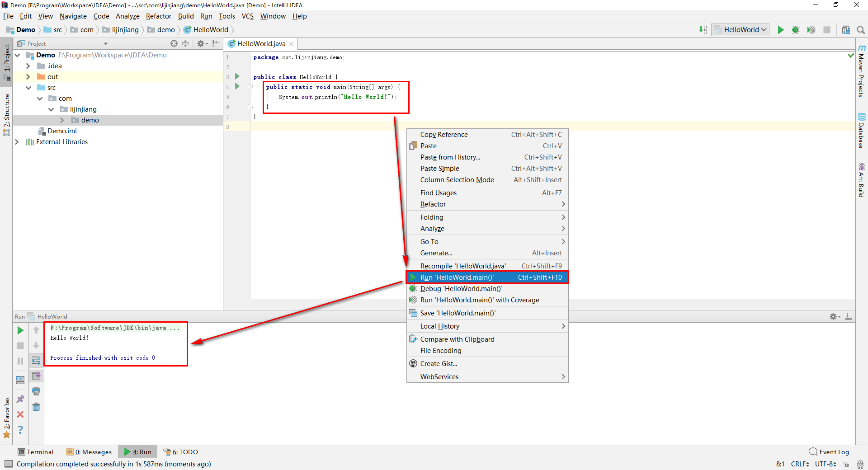This screenshot has height=470, width=868.
Task: Expand the demo package node
Action: (62, 120)
